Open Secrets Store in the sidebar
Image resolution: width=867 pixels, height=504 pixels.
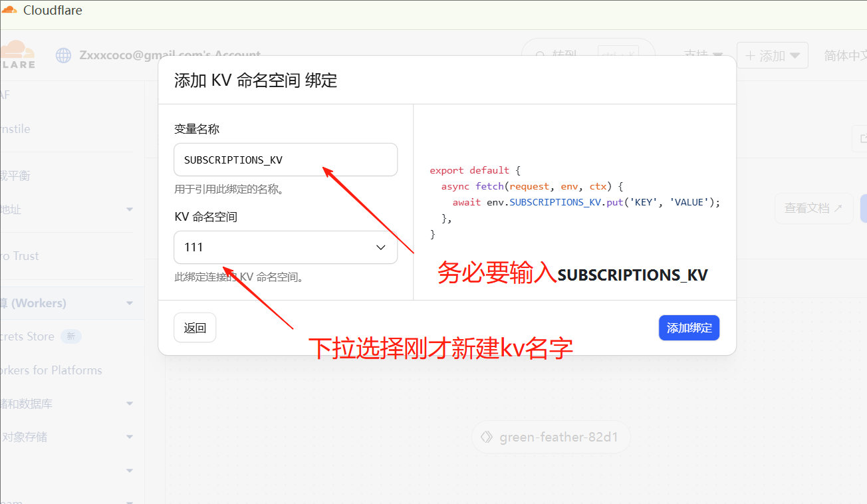tap(27, 336)
